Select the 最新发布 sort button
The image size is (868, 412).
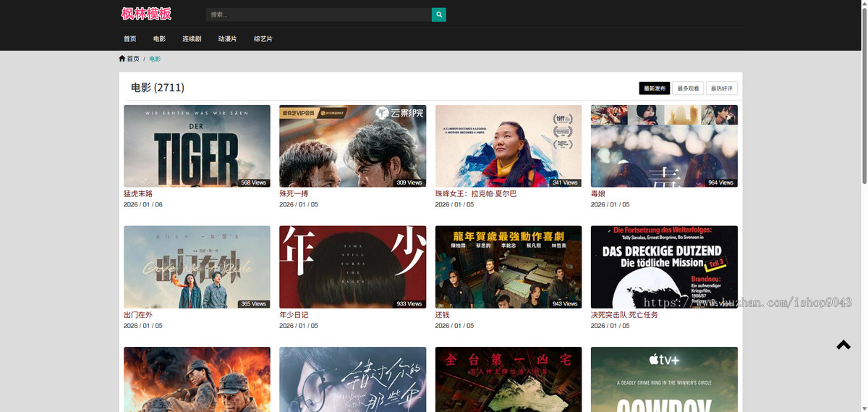[655, 88]
